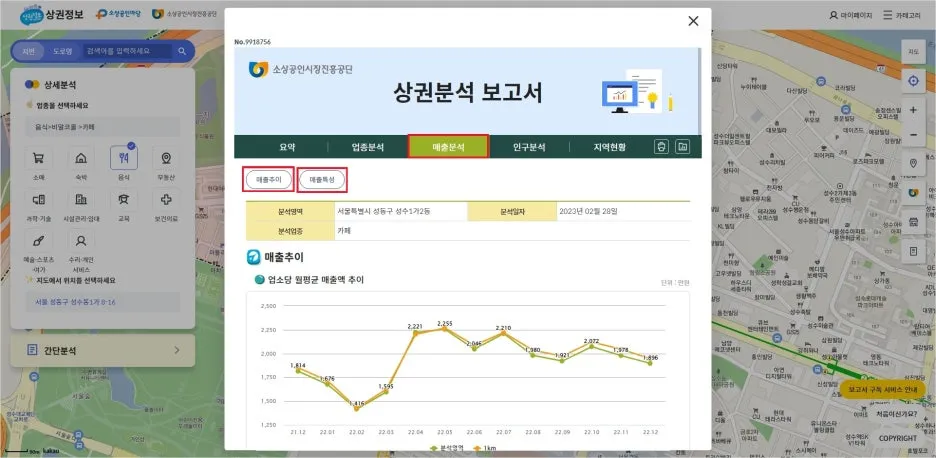Select the 음식 category icon

pos(124,158)
